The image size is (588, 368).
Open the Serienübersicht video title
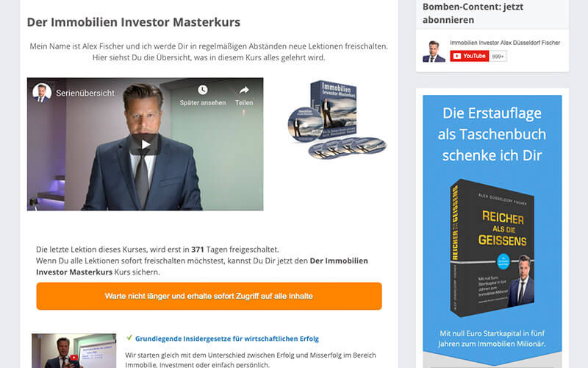click(x=85, y=93)
